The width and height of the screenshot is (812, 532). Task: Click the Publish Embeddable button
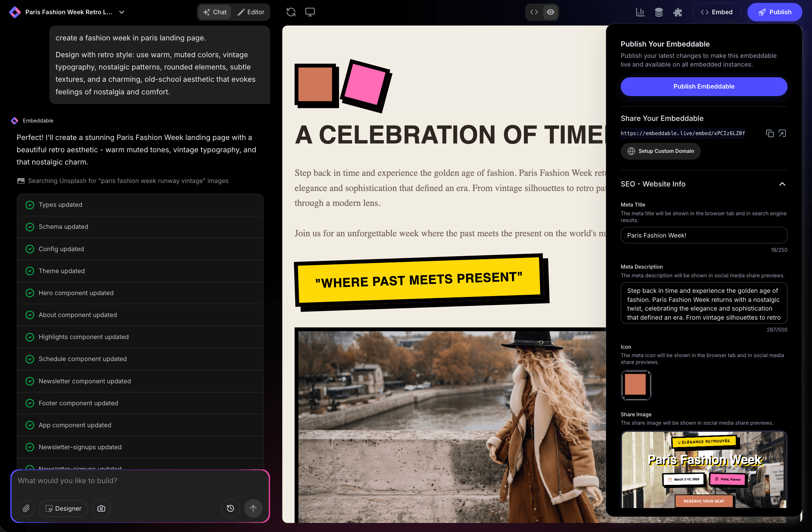[x=703, y=86]
